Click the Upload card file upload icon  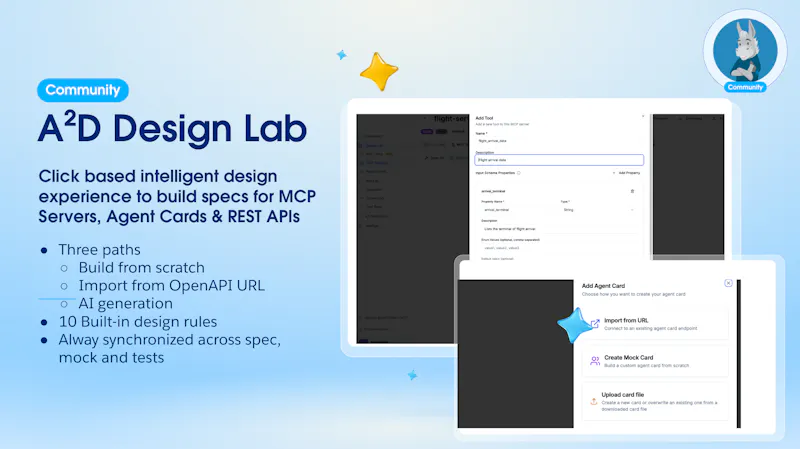click(593, 401)
